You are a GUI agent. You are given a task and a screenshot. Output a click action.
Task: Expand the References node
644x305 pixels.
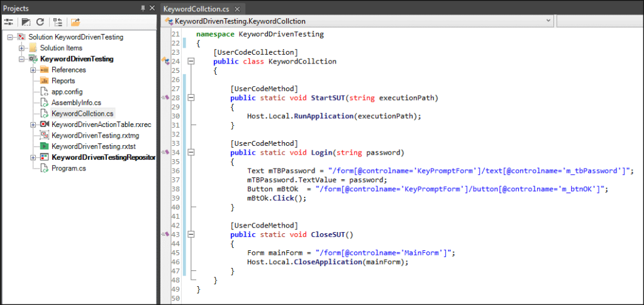(x=33, y=70)
